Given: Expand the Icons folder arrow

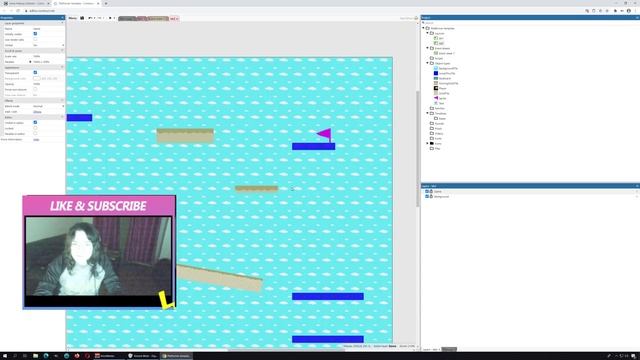Looking at the screenshot, I should pos(428,143).
